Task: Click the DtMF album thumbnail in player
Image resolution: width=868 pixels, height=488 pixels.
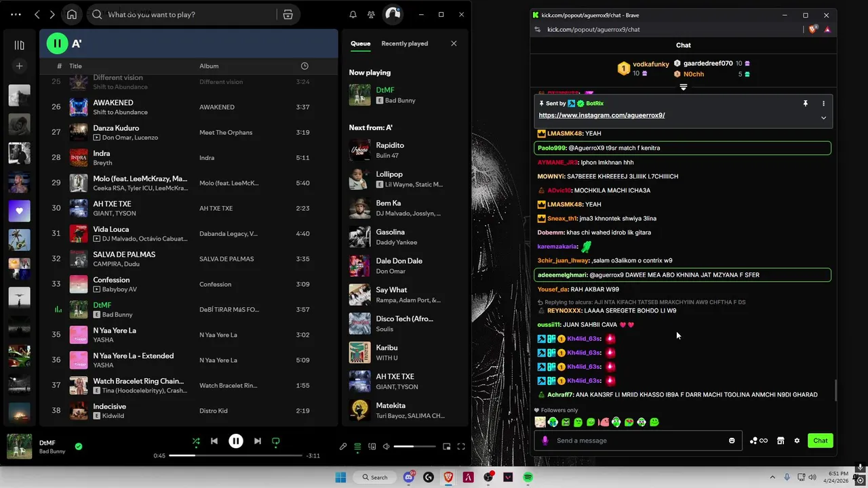Action: tap(19, 447)
